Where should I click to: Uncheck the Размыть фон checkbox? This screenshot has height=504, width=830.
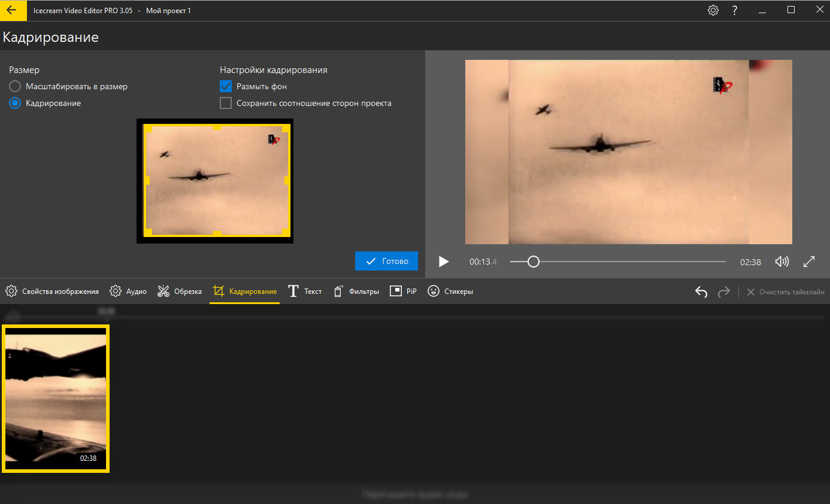point(226,86)
